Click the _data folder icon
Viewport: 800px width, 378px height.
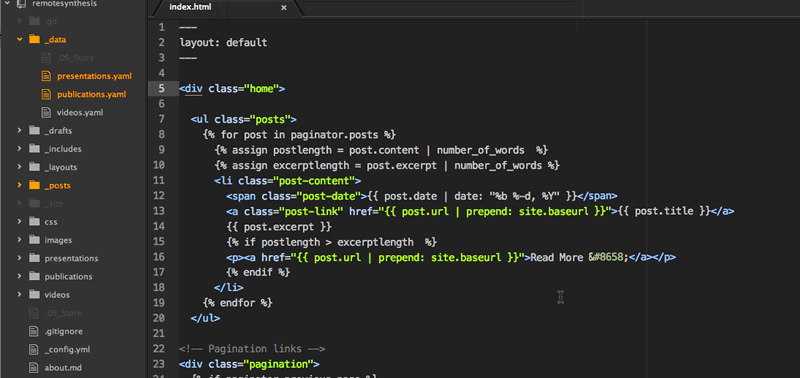[34, 39]
